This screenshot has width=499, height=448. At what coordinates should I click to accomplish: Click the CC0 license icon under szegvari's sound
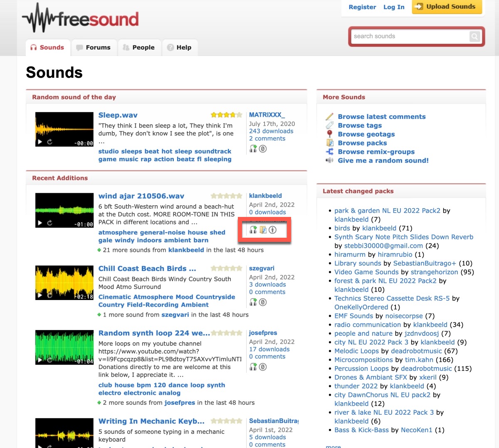click(x=263, y=302)
